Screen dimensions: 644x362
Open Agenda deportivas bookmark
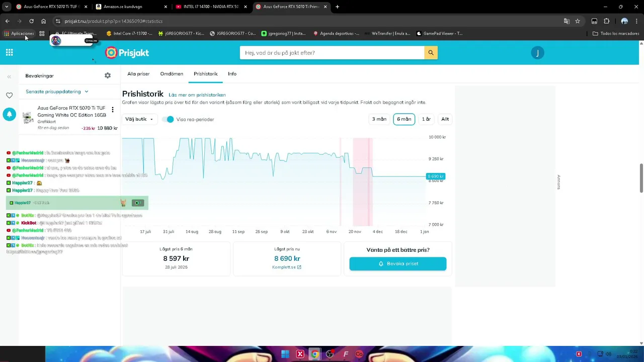pos(336,34)
